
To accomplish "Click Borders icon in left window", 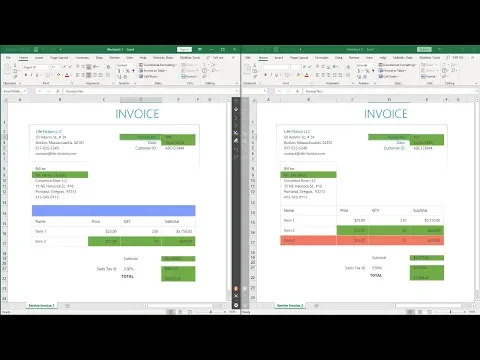I will (x=47, y=75).
